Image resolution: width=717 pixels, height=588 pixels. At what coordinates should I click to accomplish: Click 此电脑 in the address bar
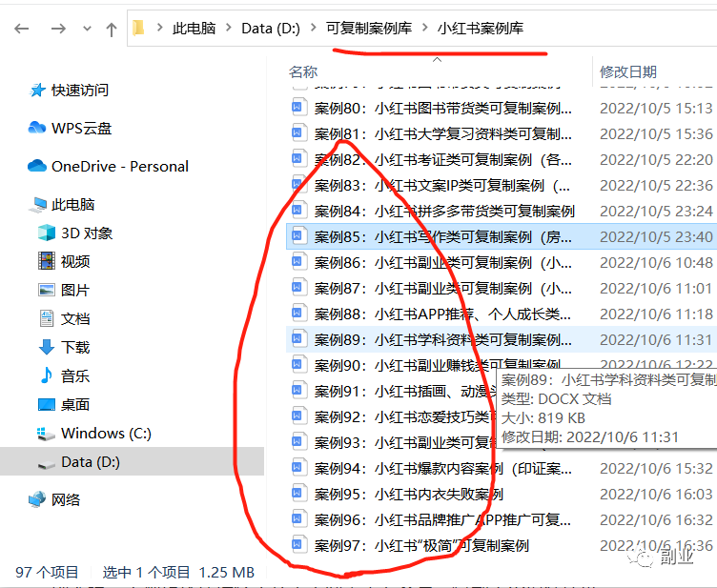coord(194,28)
